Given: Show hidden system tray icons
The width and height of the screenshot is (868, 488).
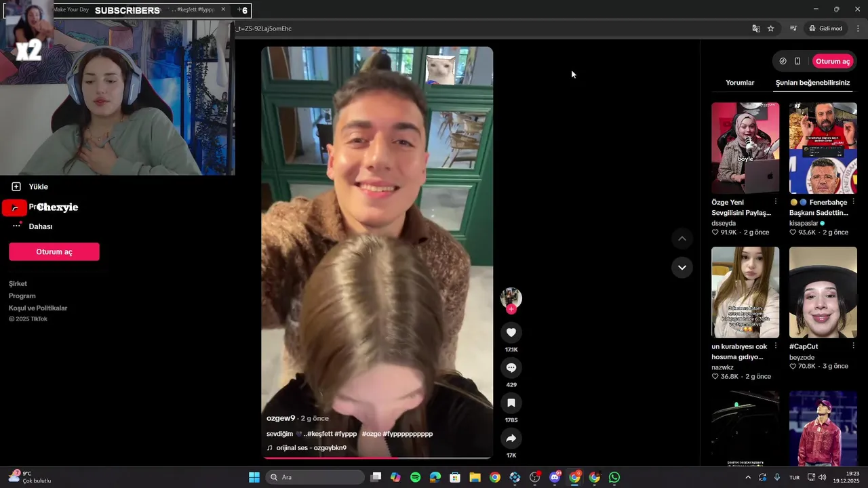Looking at the screenshot, I should (748, 477).
